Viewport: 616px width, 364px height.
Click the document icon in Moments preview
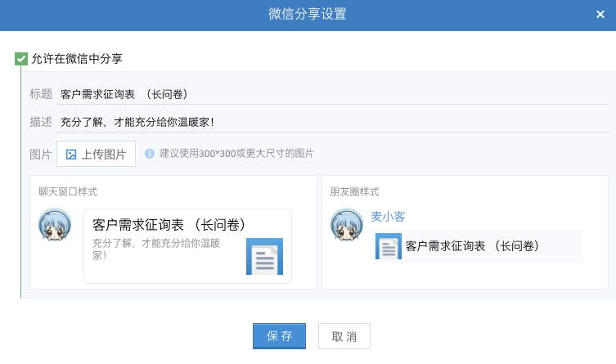pos(388,246)
